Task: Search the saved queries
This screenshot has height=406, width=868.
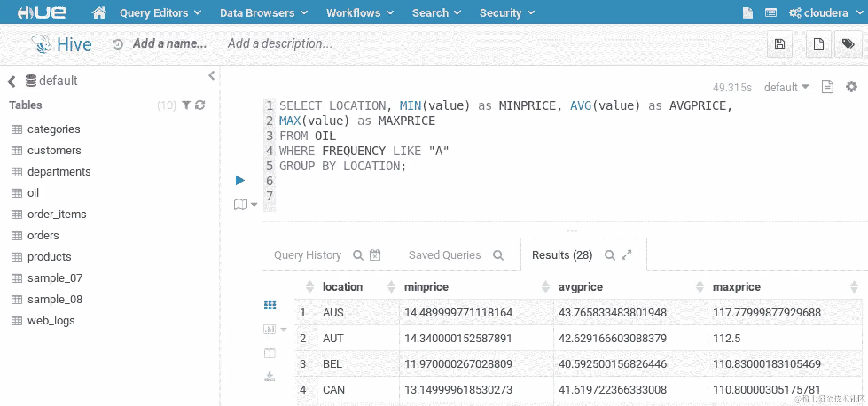Action: pyautogui.click(x=498, y=255)
